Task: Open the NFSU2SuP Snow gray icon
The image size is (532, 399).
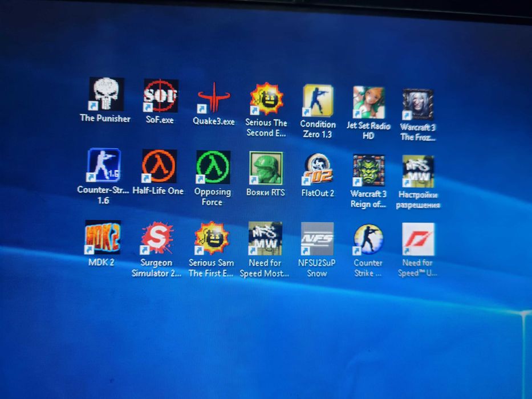Action: (317, 239)
